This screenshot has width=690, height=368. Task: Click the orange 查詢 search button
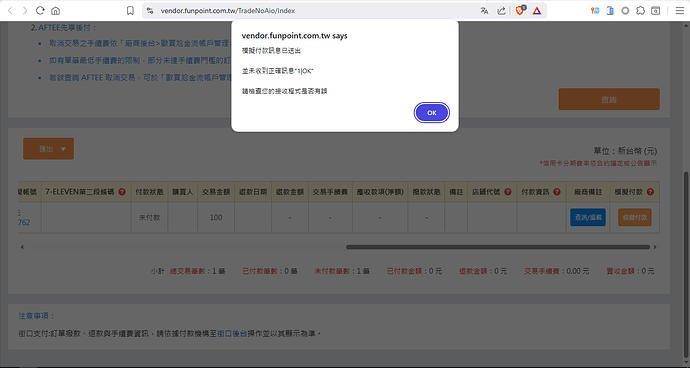609,99
